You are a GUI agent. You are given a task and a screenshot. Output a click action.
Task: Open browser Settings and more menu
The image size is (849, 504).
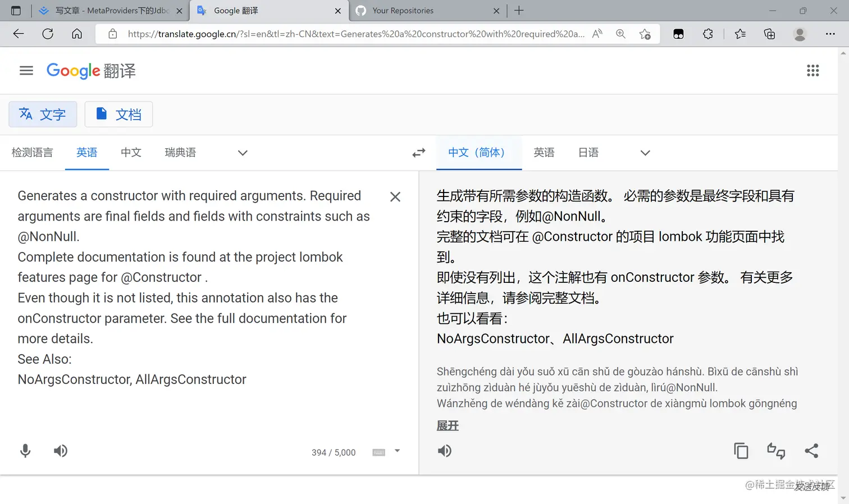click(x=830, y=34)
